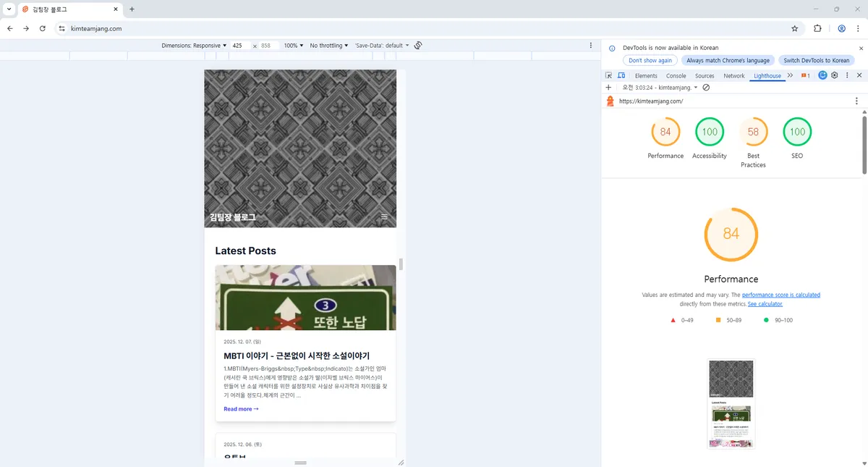
Task: Start a new Lighthouse report with plus icon
Action: point(608,88)
